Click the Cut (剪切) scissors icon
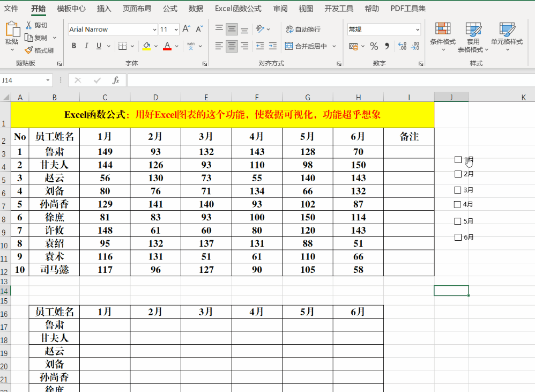The width and height of the screenshot is (535, 392). click(x=29, y=25)
